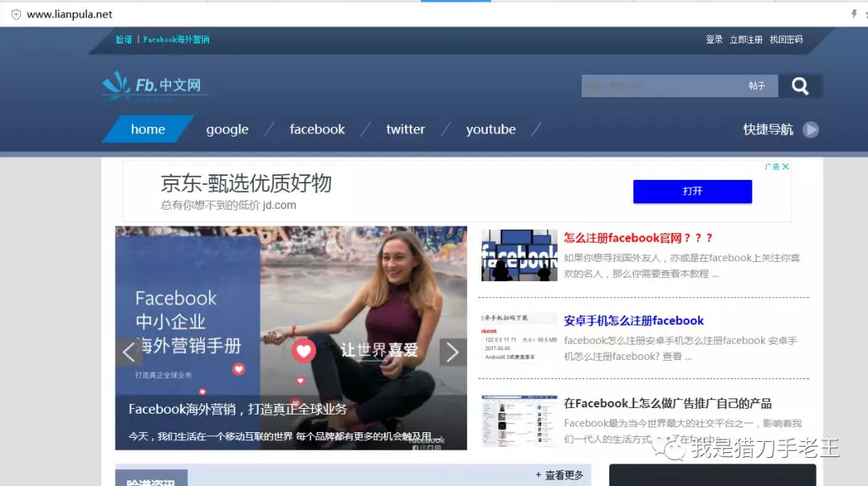Viewport: 868px width, 486px height.
Task: Open article 怎么注册facebook官网？？？
Action: pos(638,238)
